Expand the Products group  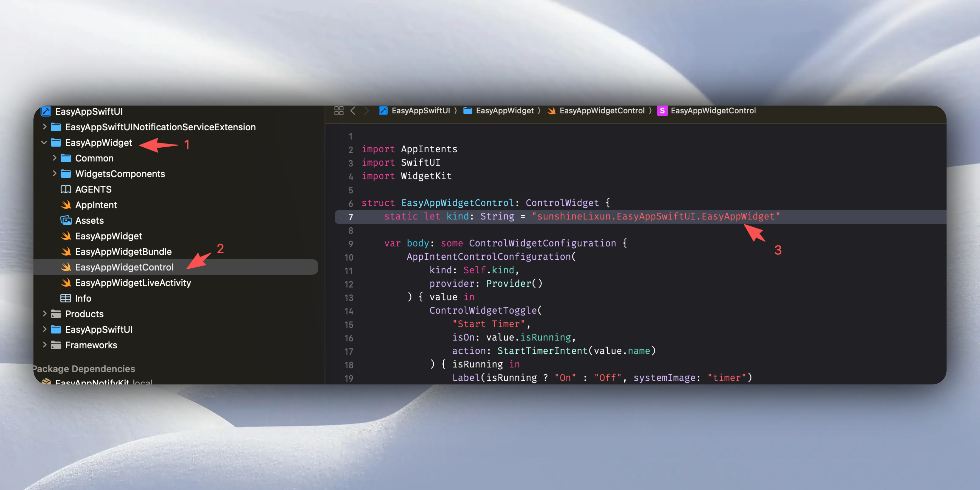point(44,314)
